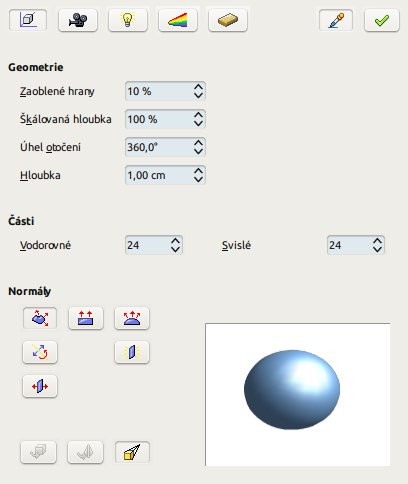The image size is (408, 484).
Task: Click the Normály section heading
Action: coord(29,291)
